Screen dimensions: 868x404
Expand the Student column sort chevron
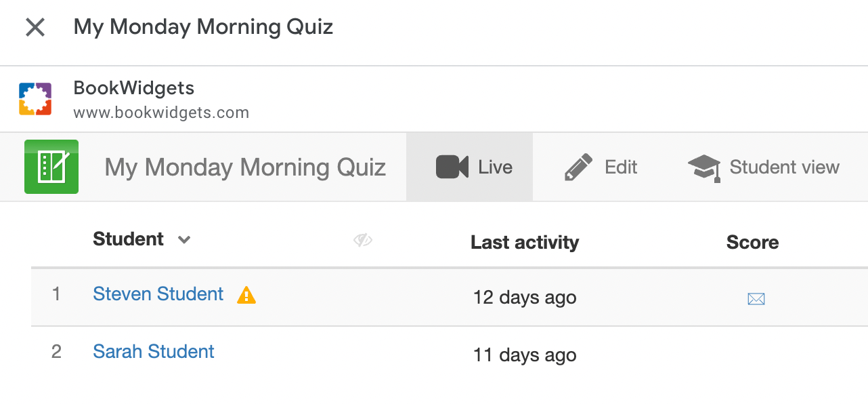click(184, 240)
